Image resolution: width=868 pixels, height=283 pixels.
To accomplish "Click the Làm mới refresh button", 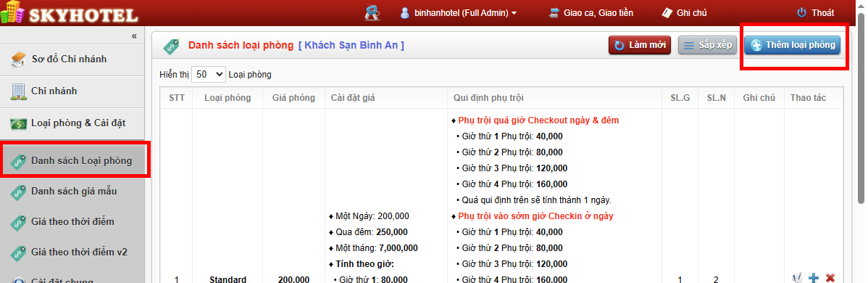I will pyautogui.click(x=640, y=46).
